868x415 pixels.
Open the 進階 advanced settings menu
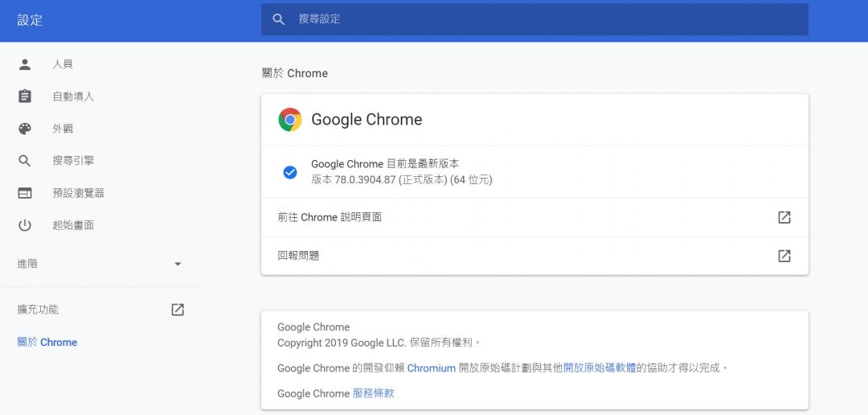click(x=28, y=264)
